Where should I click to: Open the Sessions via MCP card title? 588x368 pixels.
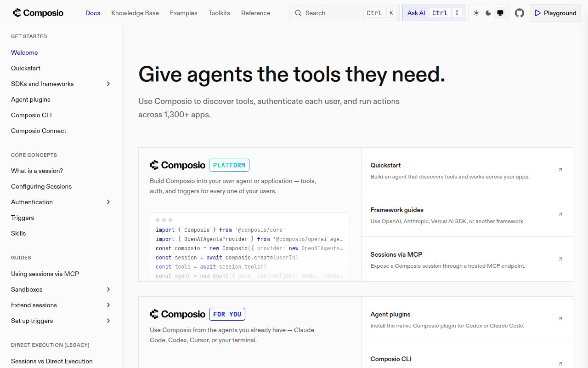click(x=396, y=254)
